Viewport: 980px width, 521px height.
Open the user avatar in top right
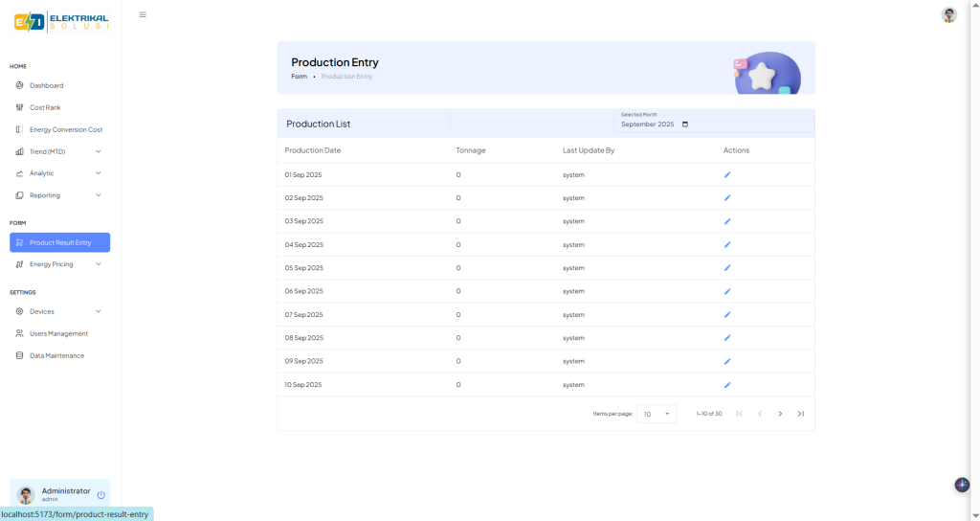click(948, 14)
